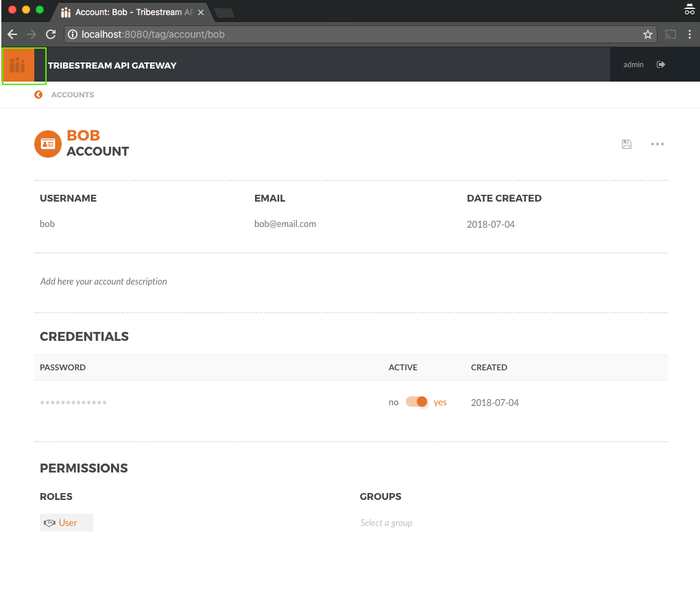Click the cast icon in browser toolbar
The height and width of the screenshot is (598, 700).
tap(670, 34)
